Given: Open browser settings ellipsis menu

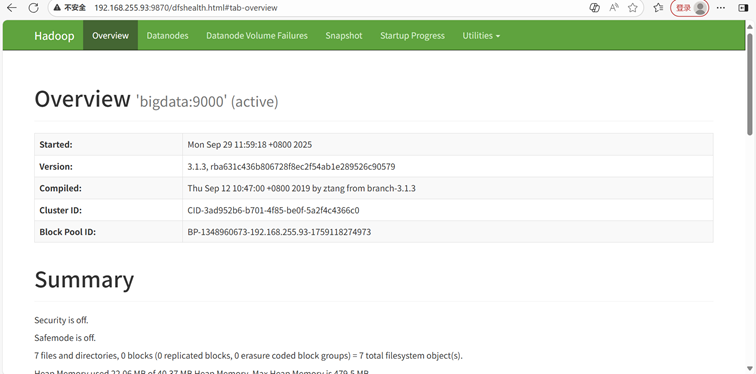Looking at the screenshot, I should (x=721, y=8).
